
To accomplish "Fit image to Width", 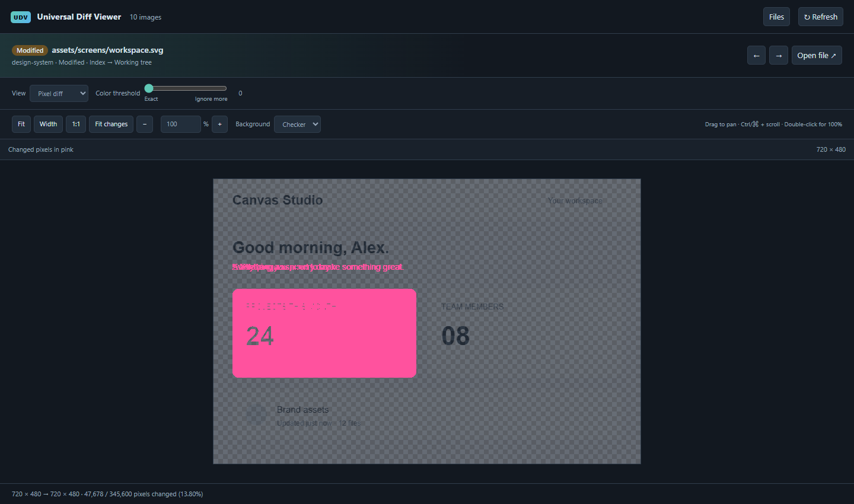I will (48, 124).
